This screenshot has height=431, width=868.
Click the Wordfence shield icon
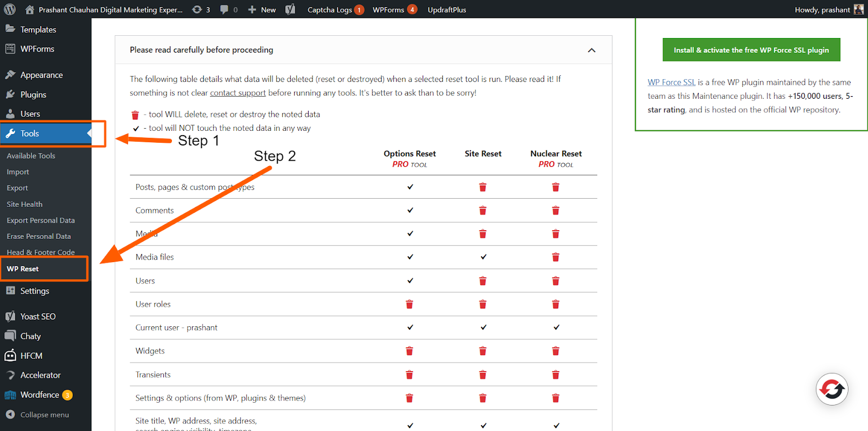[10, 395]
